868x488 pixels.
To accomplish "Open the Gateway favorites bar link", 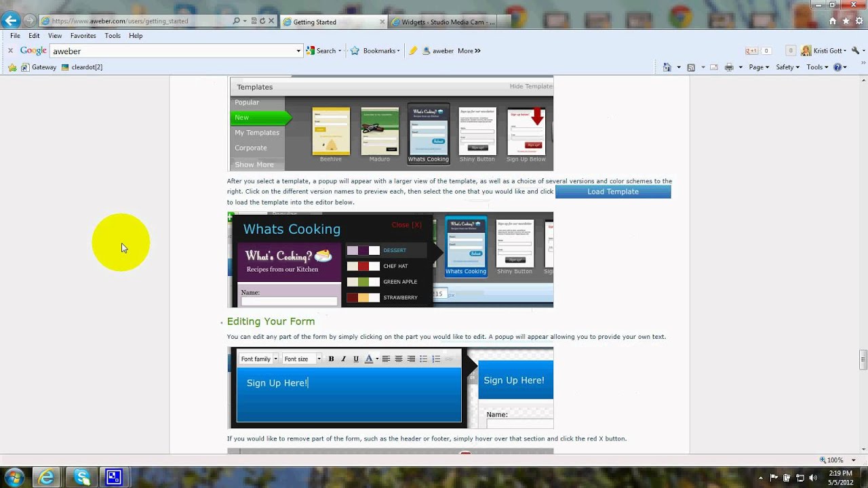I will coord(39,67).
